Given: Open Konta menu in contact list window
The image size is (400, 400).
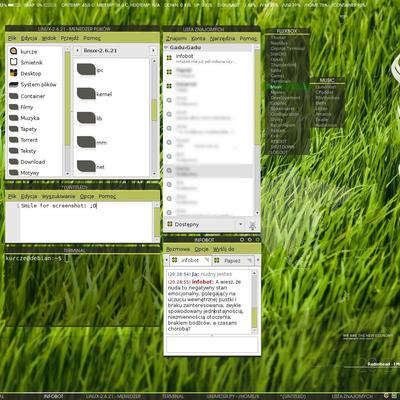Looking at the screenshot, I should tap(198, 39).
